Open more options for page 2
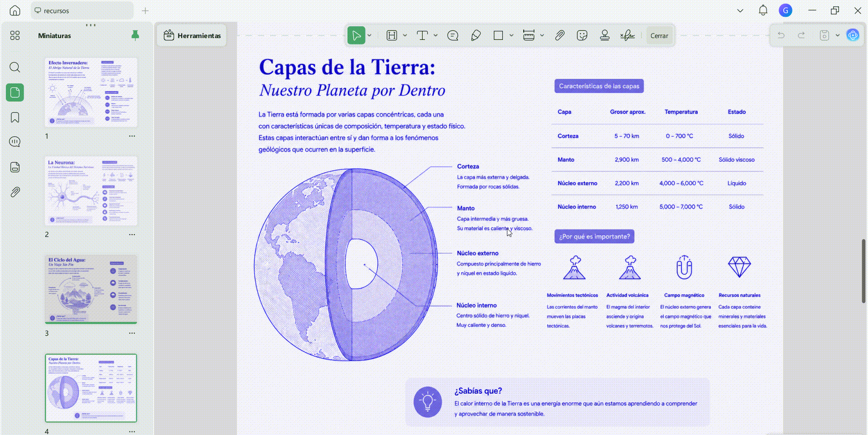 (132, 235)
